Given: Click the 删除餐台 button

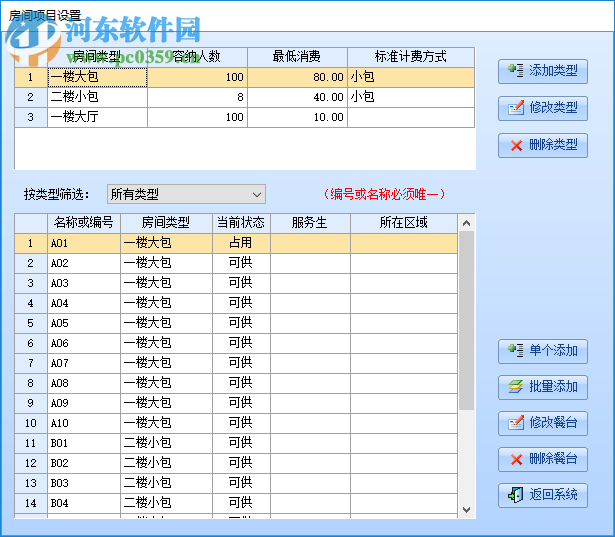Looking at the screenshot, I should [x=543, y=459].
